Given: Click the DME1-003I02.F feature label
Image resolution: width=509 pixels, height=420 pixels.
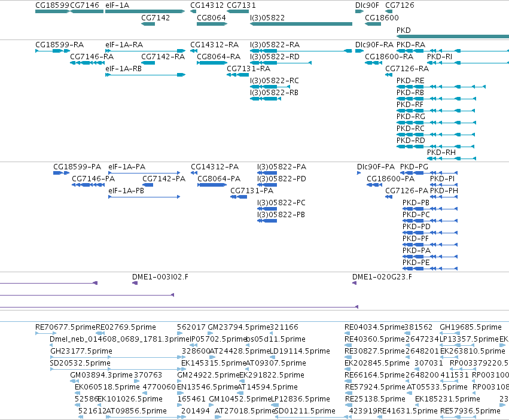Looking at the screenshot, I should (x=160, y=277).
